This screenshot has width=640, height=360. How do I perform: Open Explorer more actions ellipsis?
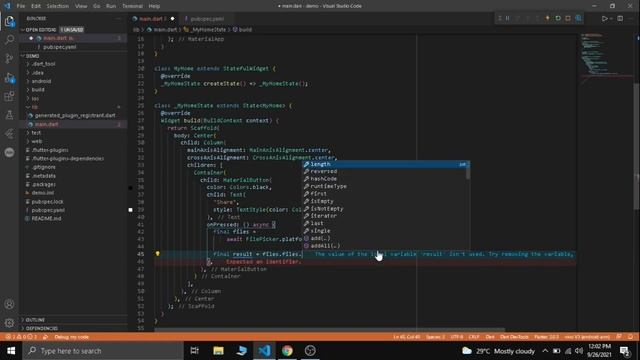pyautogui.click(x=118, y=18)
